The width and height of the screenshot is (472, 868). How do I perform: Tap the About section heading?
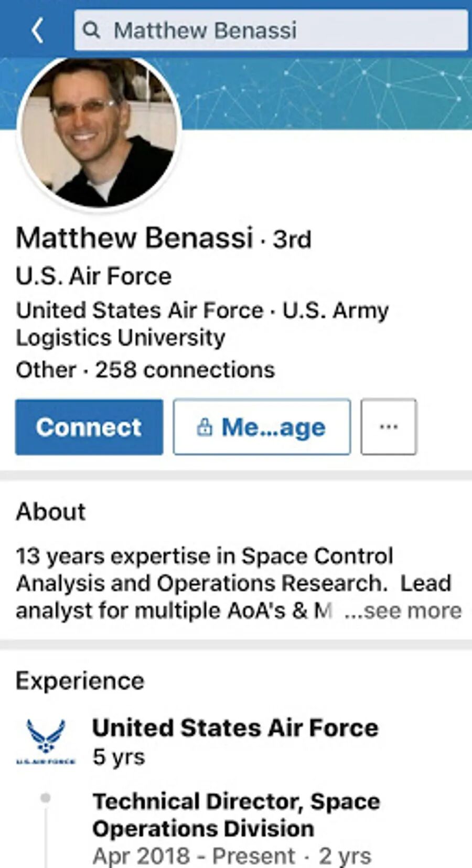click(x=51, y=512)
